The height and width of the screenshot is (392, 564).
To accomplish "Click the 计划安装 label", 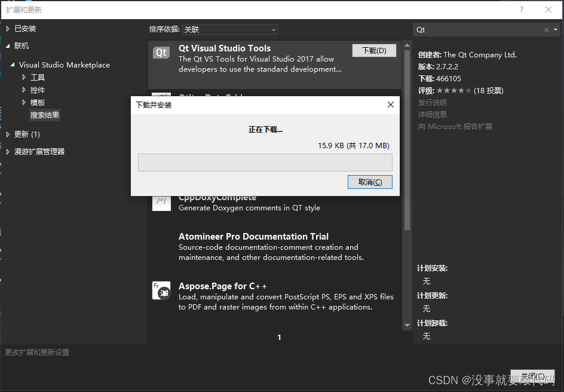I will click(x=432, y=268).
